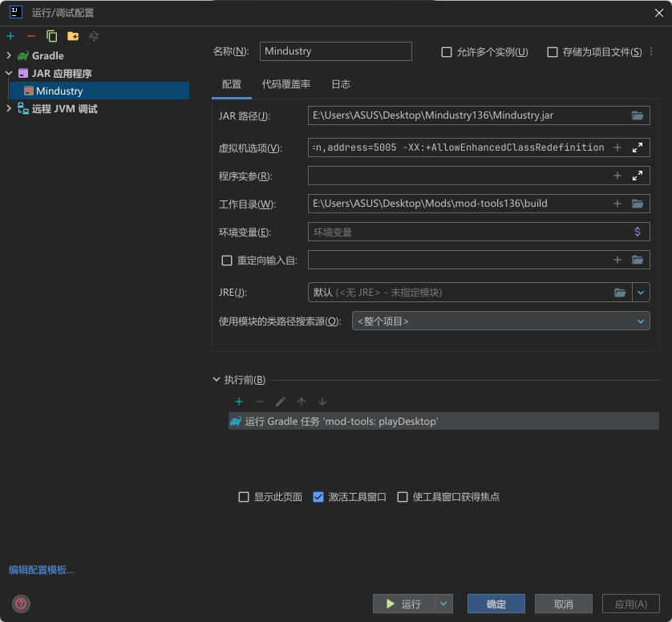The height and width of the screenshot is (622, 672).
Task: Click the environment variables field
Action: 479,232
